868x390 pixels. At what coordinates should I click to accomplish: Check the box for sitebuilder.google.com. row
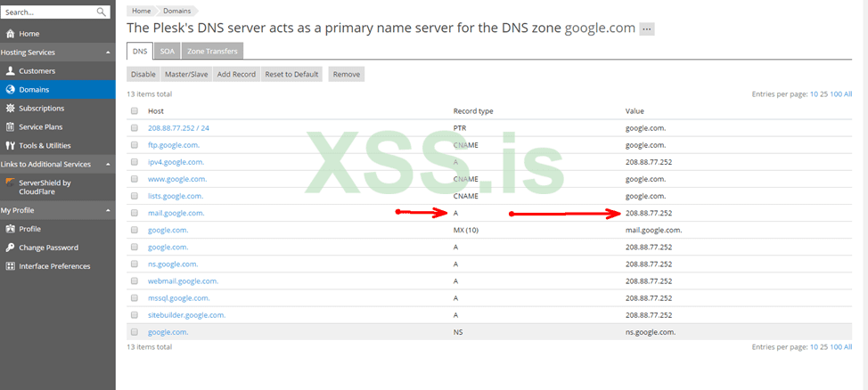click(134, 315)
